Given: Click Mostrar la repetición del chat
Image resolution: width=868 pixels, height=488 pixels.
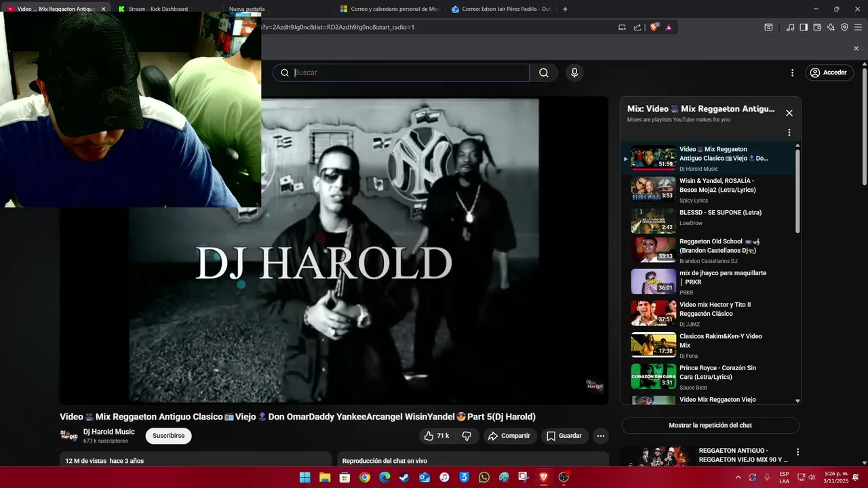Looking at the screenshot, I should (x=710, y=426).
